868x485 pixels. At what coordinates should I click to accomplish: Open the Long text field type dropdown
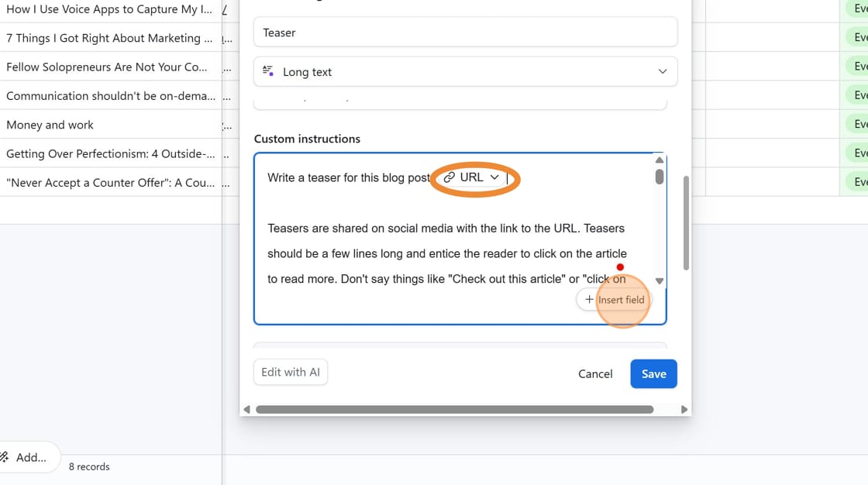[x=663, y=71]
